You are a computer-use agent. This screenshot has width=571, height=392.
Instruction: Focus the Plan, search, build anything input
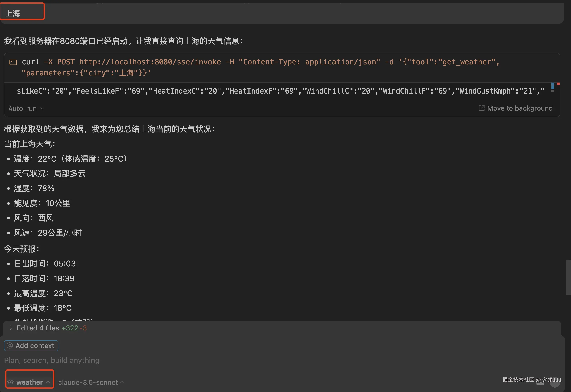pyautogui.click(x=52, y=360)
